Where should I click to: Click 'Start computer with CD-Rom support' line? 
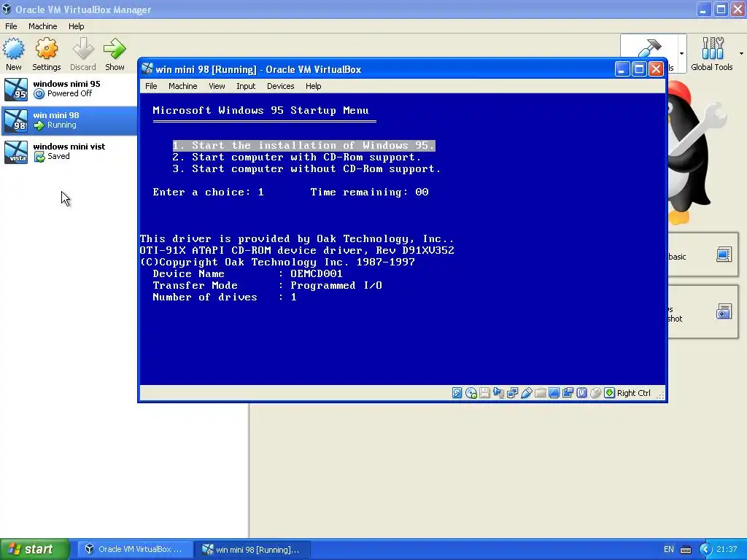[x=297, y=157]
